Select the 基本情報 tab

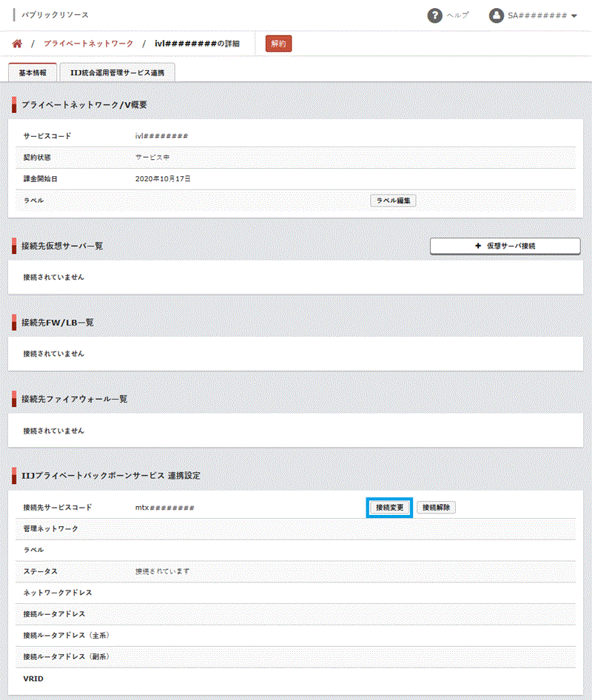pyautogui.click(x=31, y=73)
